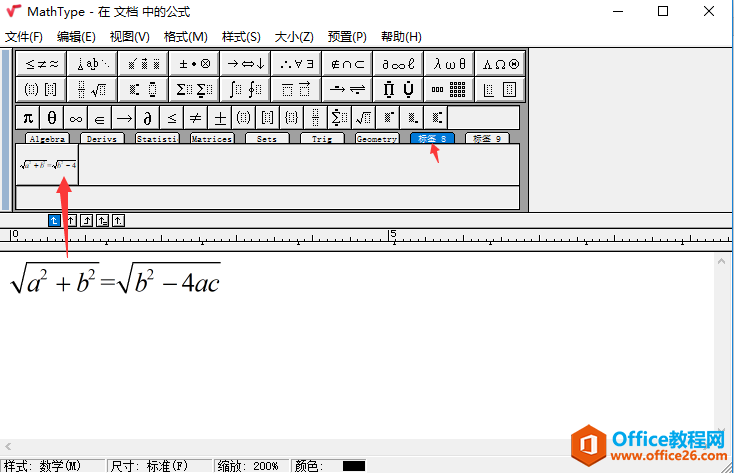Open the fence templates palette
Screen dimensions: 734x473
pyautogui.click(x=41, y=89)
